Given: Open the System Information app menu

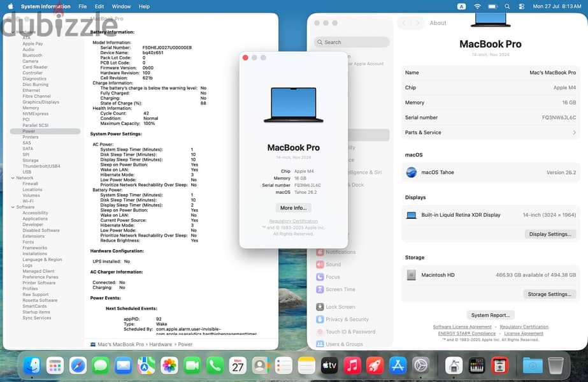Looking at the screenshot, I should click(45, 6).
